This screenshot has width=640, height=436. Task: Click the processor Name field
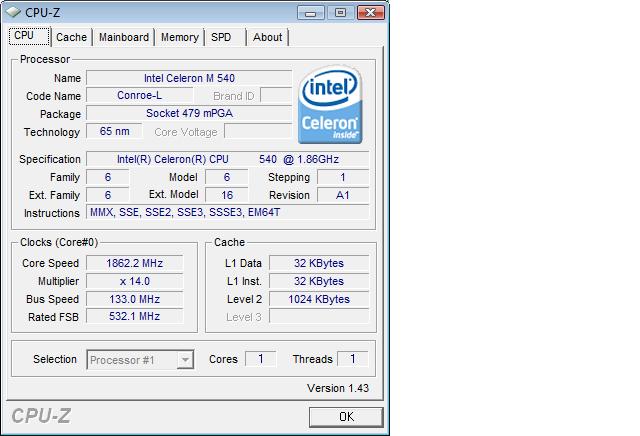pos(189,78)
